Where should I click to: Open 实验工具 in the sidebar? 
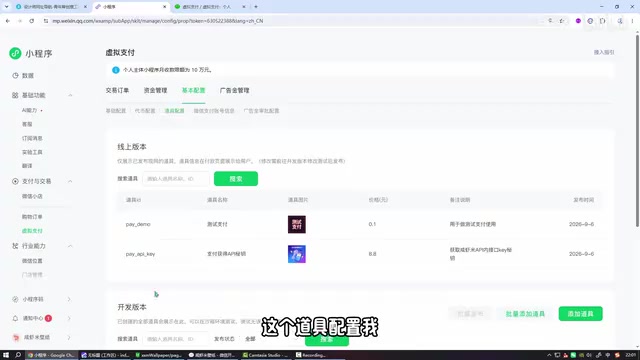coord(32,152)
